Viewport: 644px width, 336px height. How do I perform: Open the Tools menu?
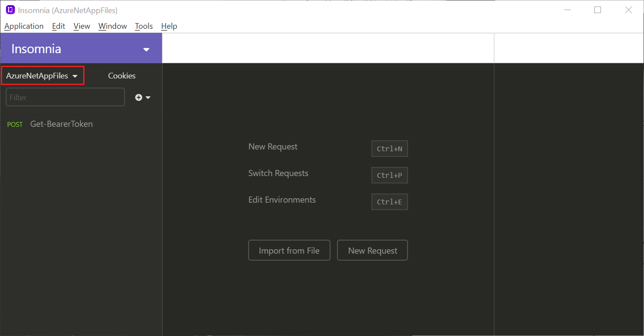(x=144, y=26)
